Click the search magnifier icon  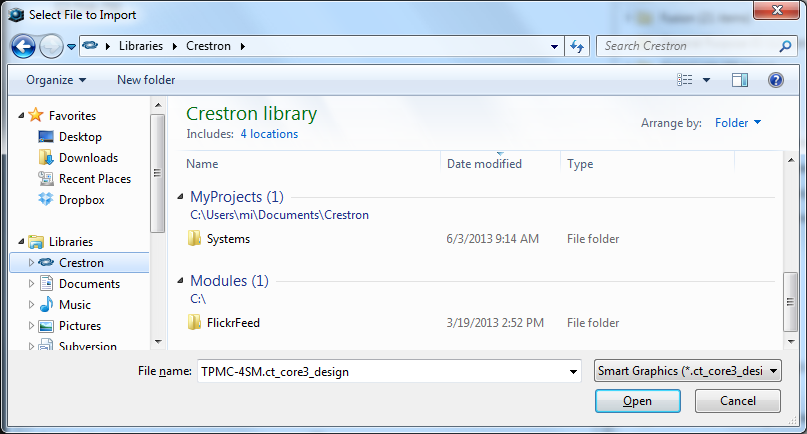pos(785,46)
